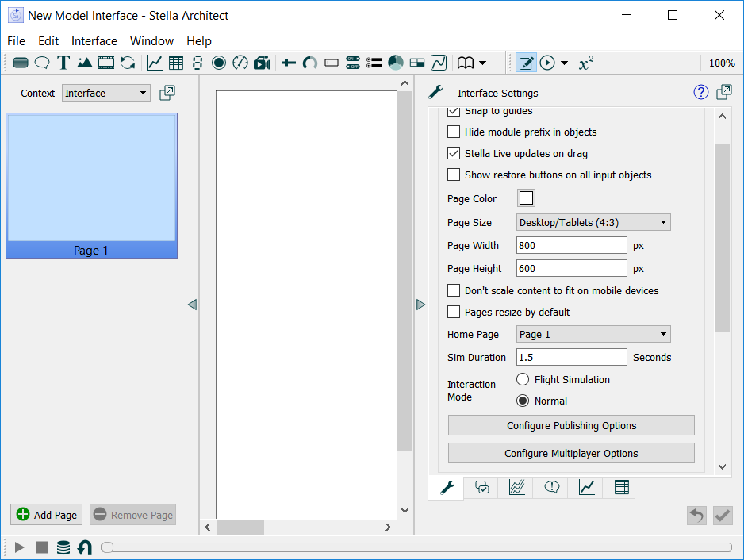Click the Add Page button
This screenshot has width=744, height=560.
tap(47, 515)
